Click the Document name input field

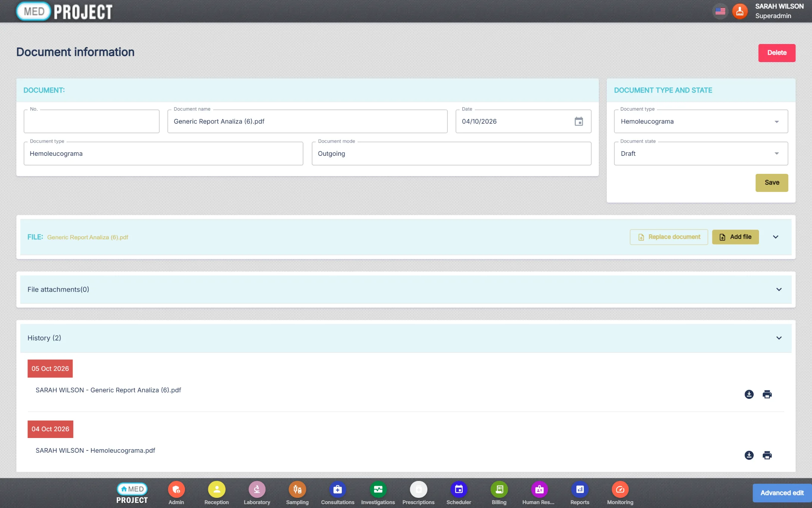[307, 122]
